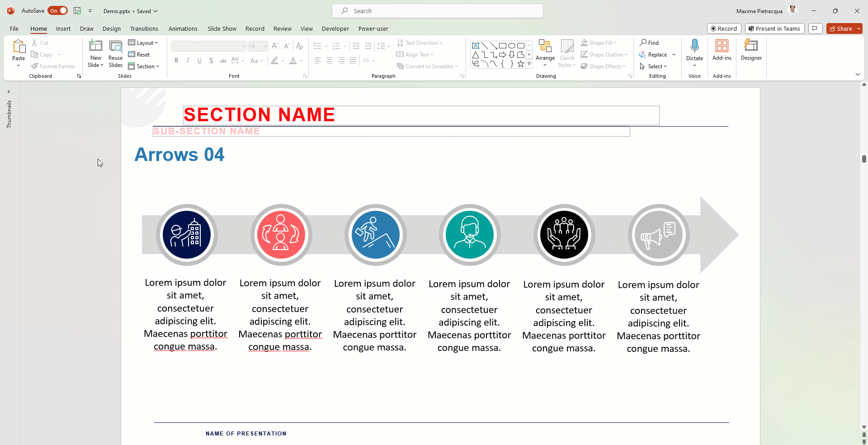The height and width of the screenshot is (445, 868).
Task: Click the Find magnifier icon
Action: click(643, 43)
